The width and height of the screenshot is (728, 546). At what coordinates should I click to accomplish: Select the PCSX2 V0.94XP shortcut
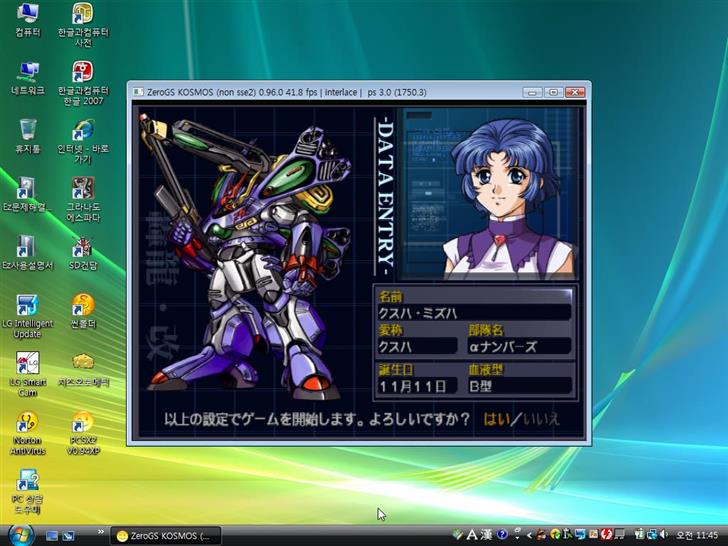point(83,433)
